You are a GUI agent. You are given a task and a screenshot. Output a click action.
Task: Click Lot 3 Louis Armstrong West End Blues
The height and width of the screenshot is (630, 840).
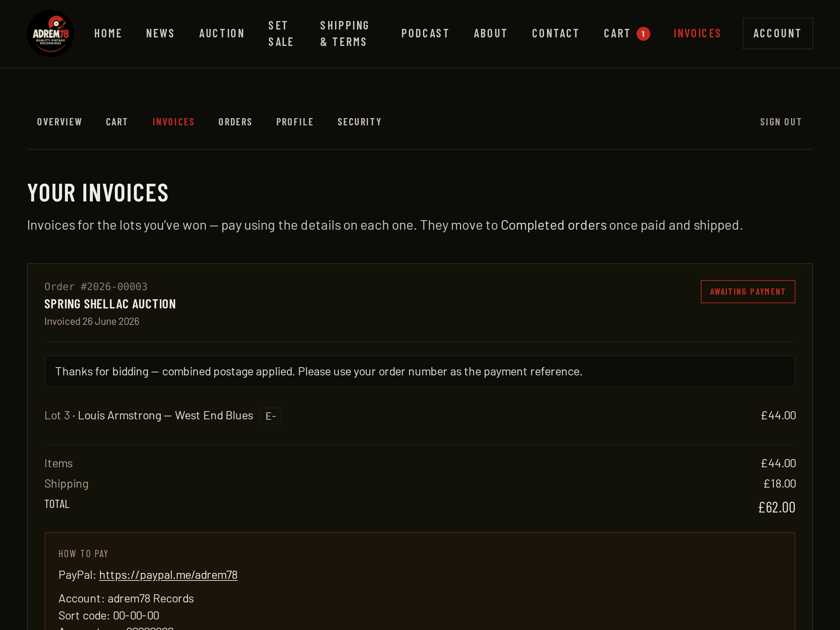tap(149, 415)
